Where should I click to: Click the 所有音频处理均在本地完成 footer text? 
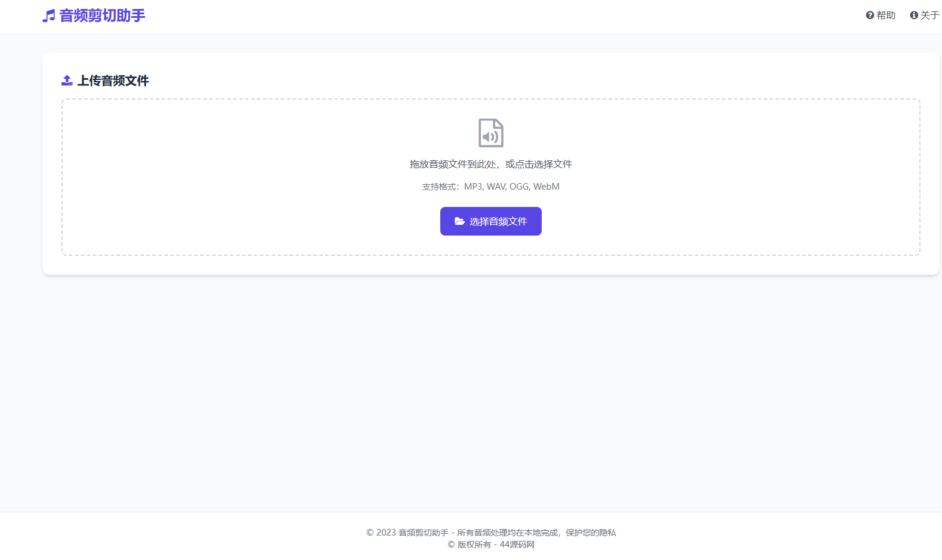[x=508, y=533]
